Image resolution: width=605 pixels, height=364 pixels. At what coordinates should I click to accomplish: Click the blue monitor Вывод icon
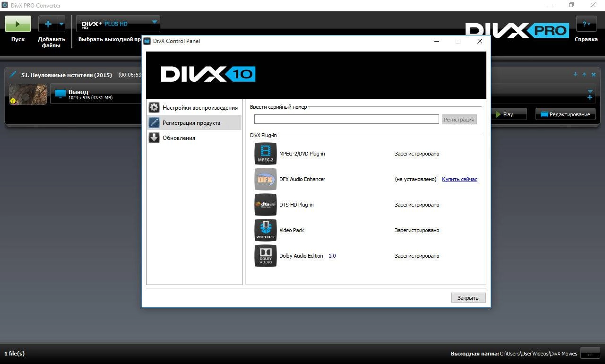(x=60, y=94)
